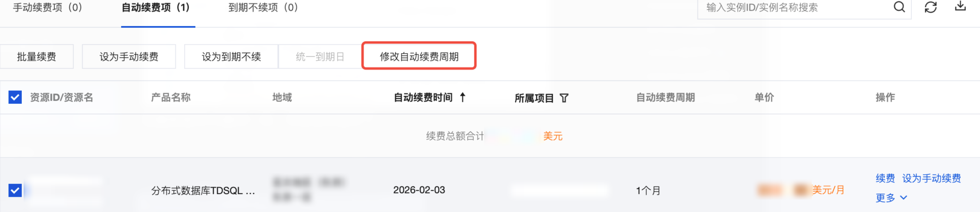
Task: Click the 分布式数据库TDSQL product name cell
Action: point(203,190)
